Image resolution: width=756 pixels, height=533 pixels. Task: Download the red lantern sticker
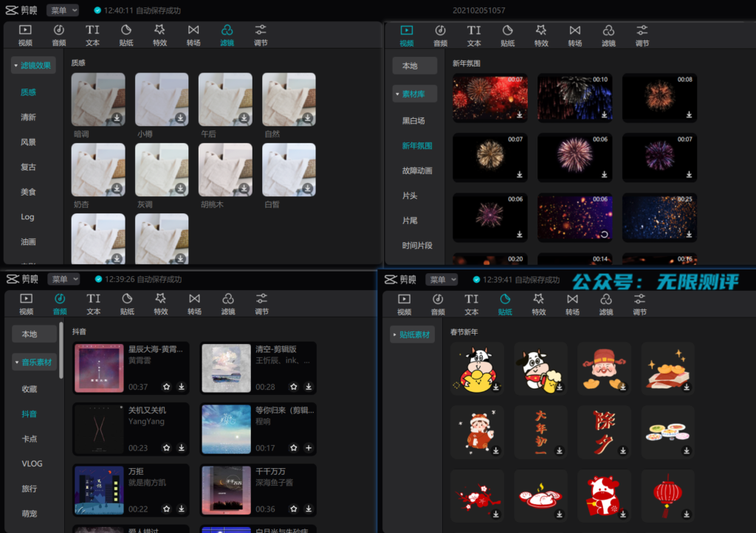coord(686,514)
